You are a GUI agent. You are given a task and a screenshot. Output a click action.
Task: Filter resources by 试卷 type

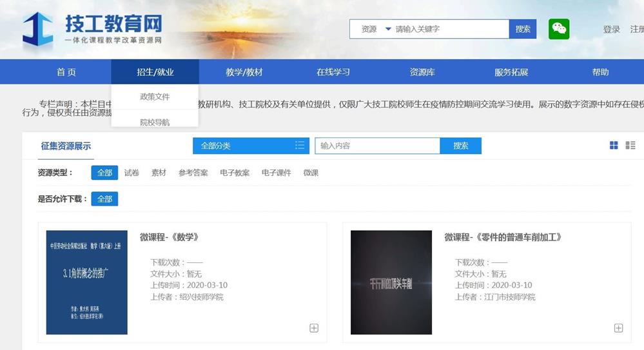pyautogui.click(x=132, y=173)
